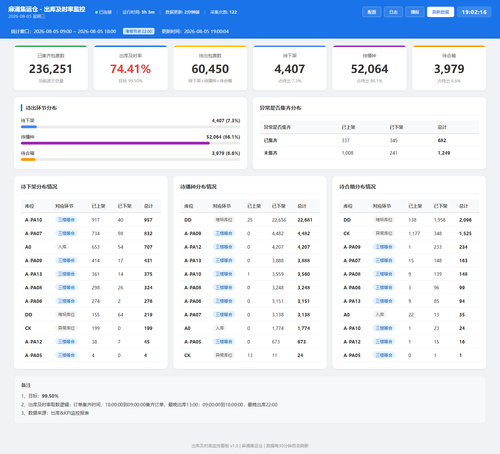500x454 pixels.
Task: Click A0 row in 待播种 table
Action: pyautogui.click(x=250, y=328)
